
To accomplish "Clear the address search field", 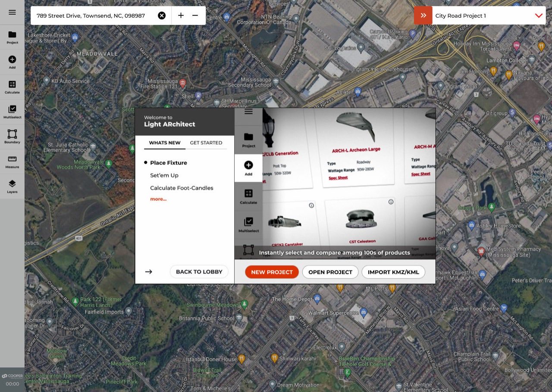I will coord(162,16).
